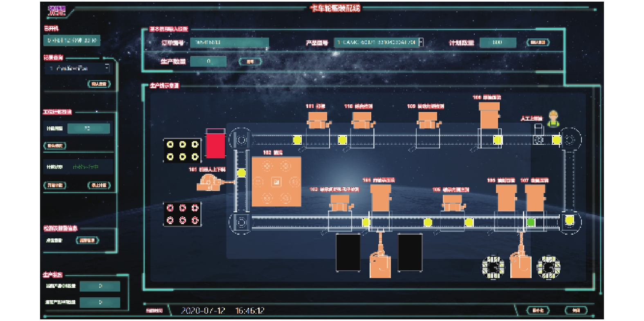This screenshot has width=644, height=321.
Task: Click the circular rack left of station 107 robot
Action: (493, 267)
